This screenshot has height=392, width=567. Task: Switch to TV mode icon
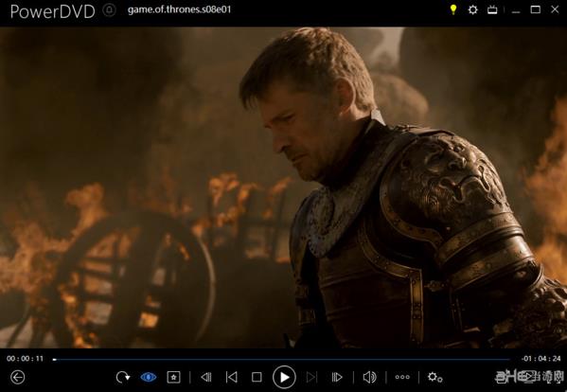[492, 9]
